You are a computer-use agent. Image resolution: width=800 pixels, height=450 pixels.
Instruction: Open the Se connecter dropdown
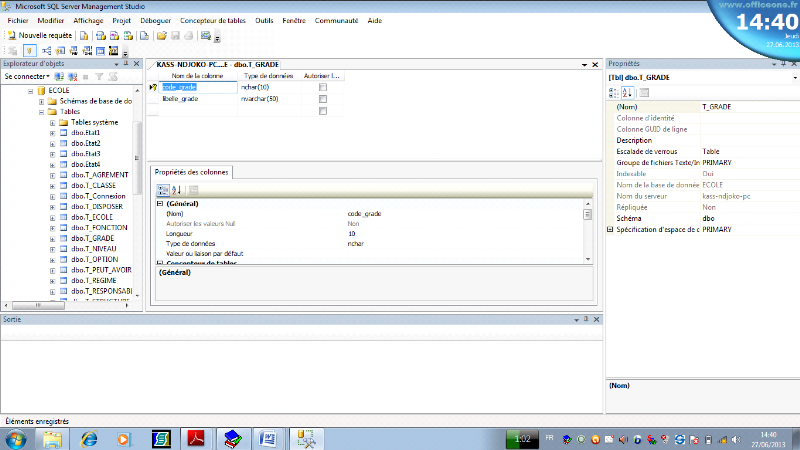click(28, 76)
